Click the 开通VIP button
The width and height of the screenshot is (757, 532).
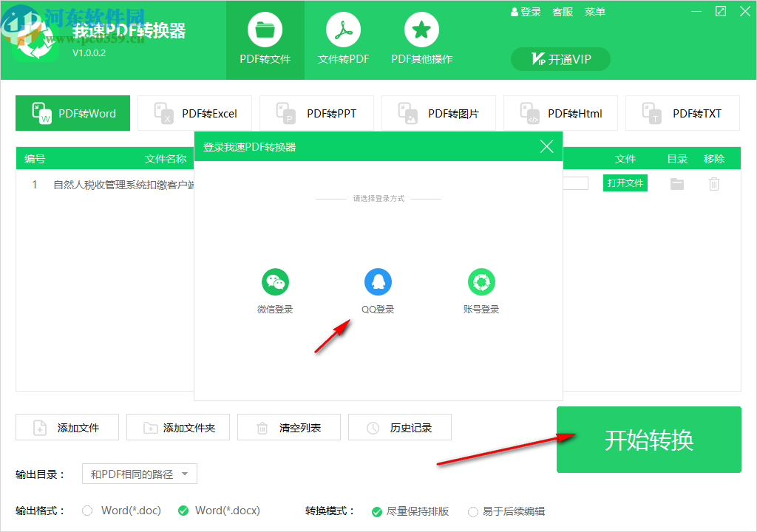pos(560,59)
